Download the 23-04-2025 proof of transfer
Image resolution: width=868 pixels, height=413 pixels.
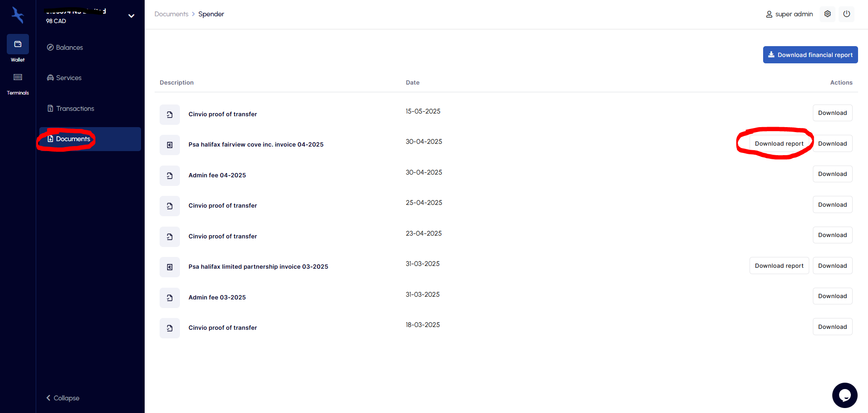pos(832,235)
